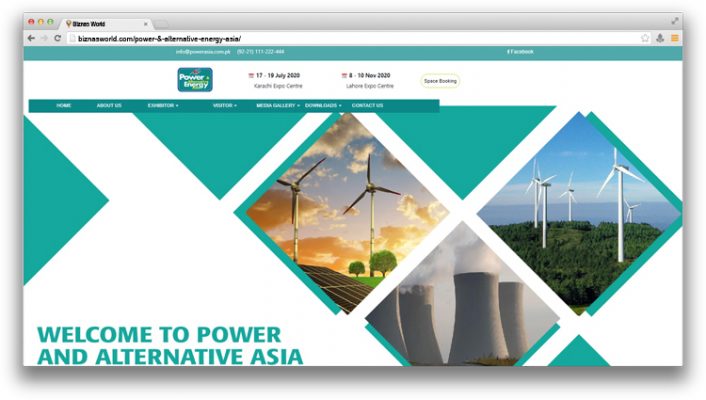Click the calendar icon beside 17 - 19 July 2020
This screenshot has width=706, height=400.
pyautogui.click(x=251, y=76)
